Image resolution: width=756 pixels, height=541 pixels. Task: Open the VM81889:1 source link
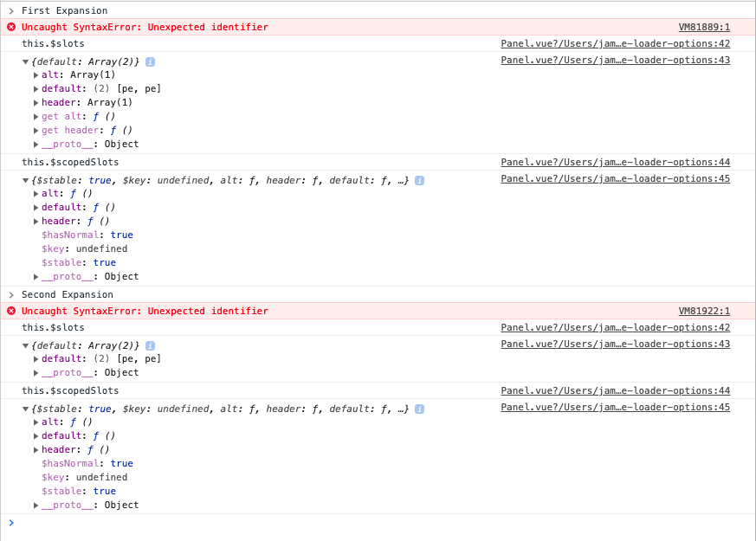click(x=704, y=27)
